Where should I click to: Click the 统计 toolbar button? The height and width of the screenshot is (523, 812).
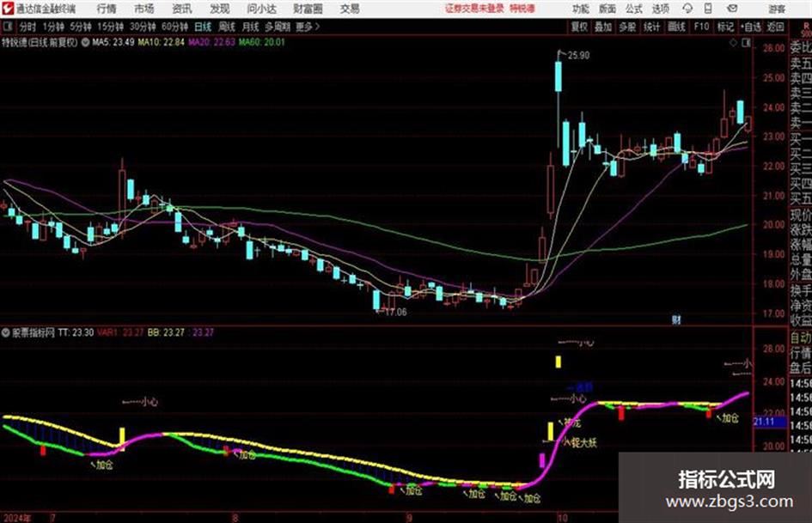tap(651, 27)
